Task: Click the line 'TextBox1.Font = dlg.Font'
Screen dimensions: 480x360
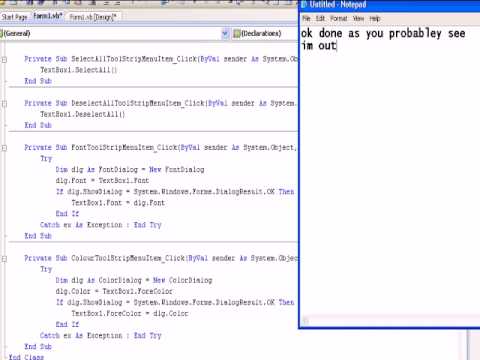Action: (118, 203)
